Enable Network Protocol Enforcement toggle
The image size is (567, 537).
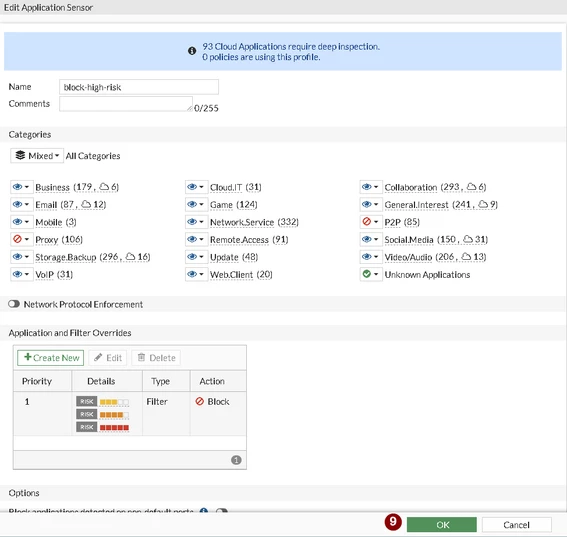click(14, 304)
